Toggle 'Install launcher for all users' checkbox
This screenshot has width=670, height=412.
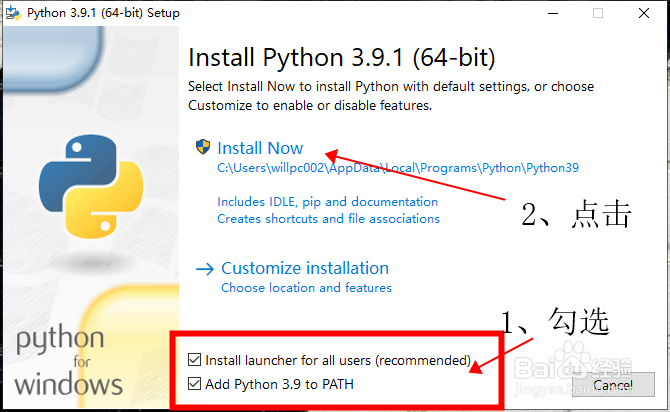coord(195,360)
